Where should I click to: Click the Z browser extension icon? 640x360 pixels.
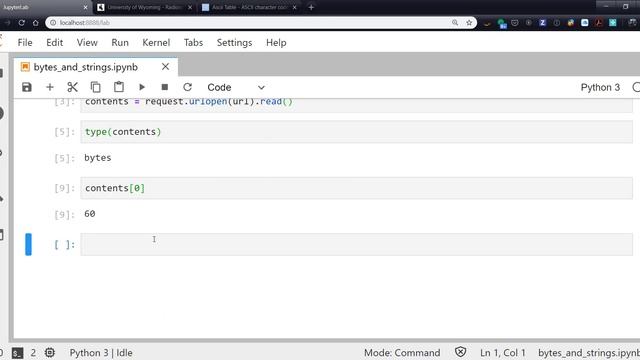pyautogui.click(x=542, y=23)
